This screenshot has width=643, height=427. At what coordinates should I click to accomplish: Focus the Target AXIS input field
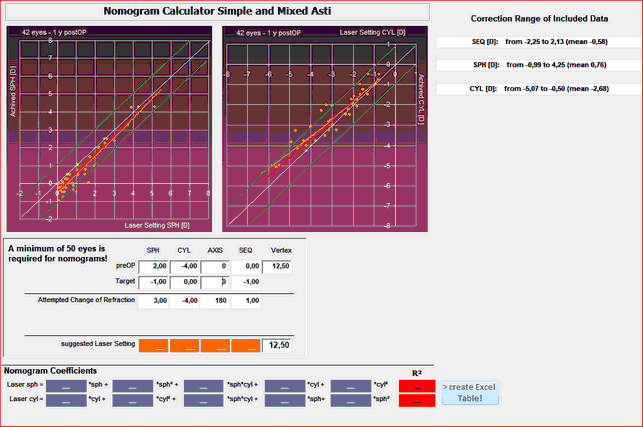pyautogui.click(x=215, y=282)
